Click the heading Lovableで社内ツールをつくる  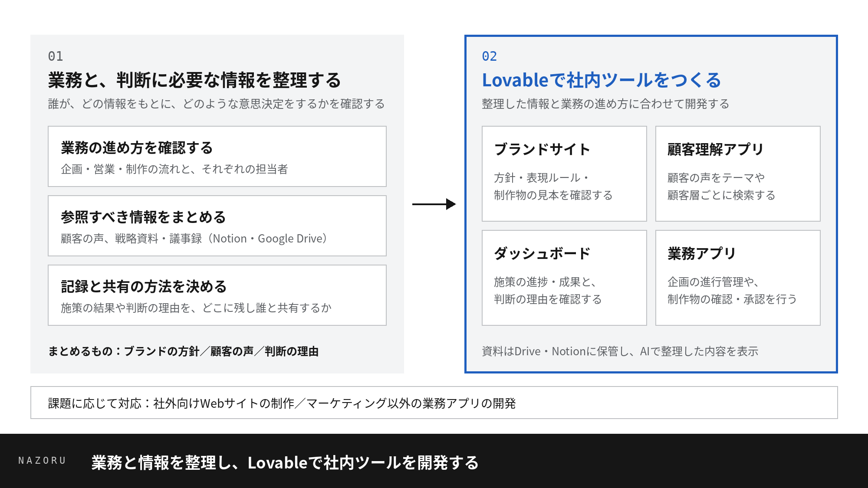coord(602,80)
